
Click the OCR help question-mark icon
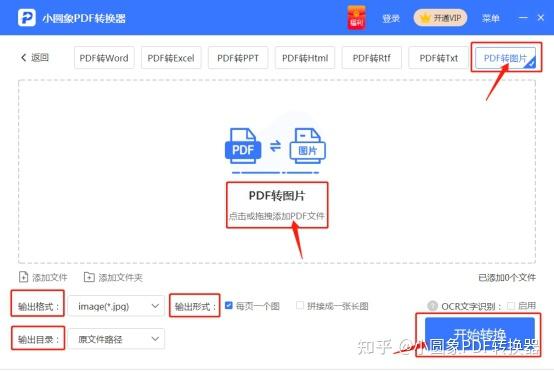pyautogui.click(x=432, y=306)
